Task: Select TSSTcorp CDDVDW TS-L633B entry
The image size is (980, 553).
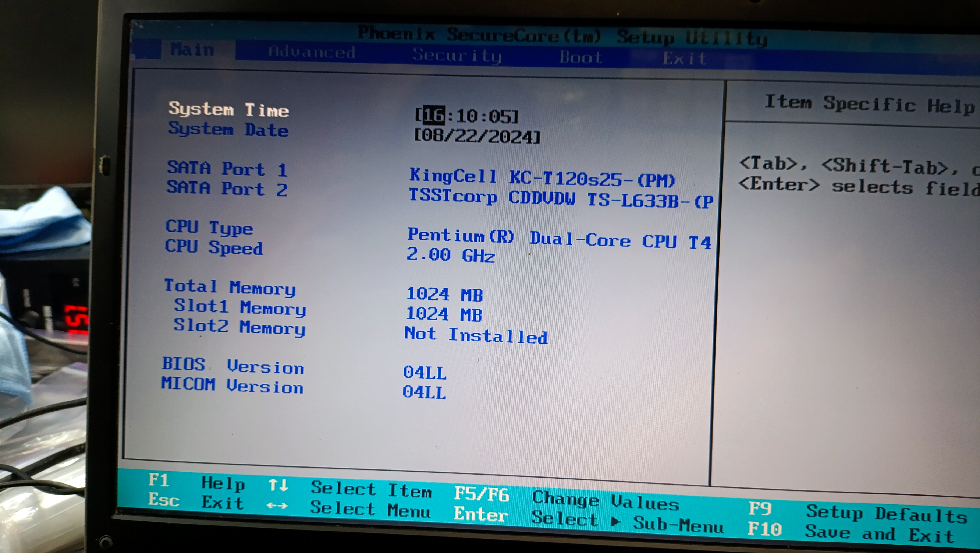Action: coord(561,199)
